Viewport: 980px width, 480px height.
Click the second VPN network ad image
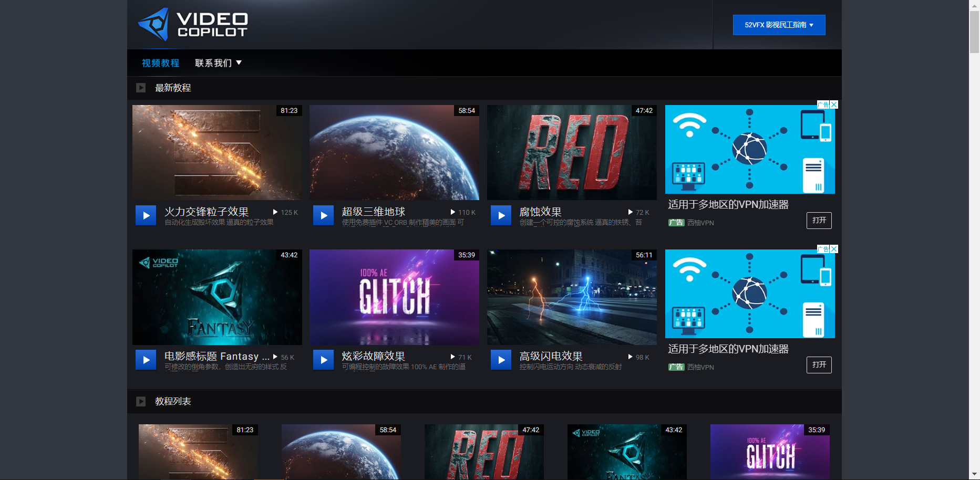click(x=750, y=294)
